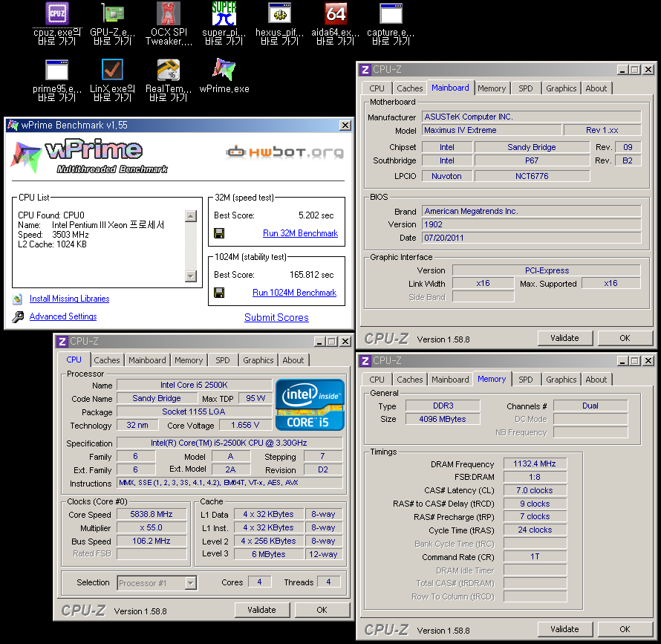Open About tab in CPU-Z Memory window
This screenshot has width=661, height=644.
(596, 380)
